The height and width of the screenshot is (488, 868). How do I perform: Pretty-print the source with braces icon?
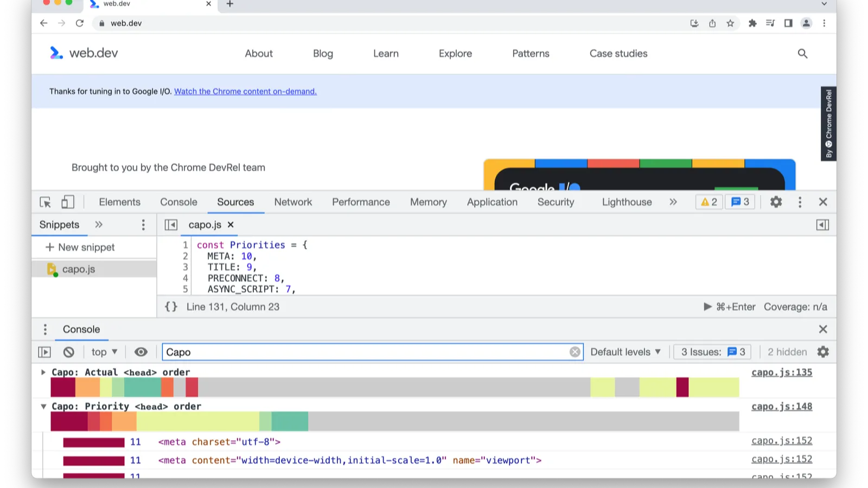pos(171,307)
